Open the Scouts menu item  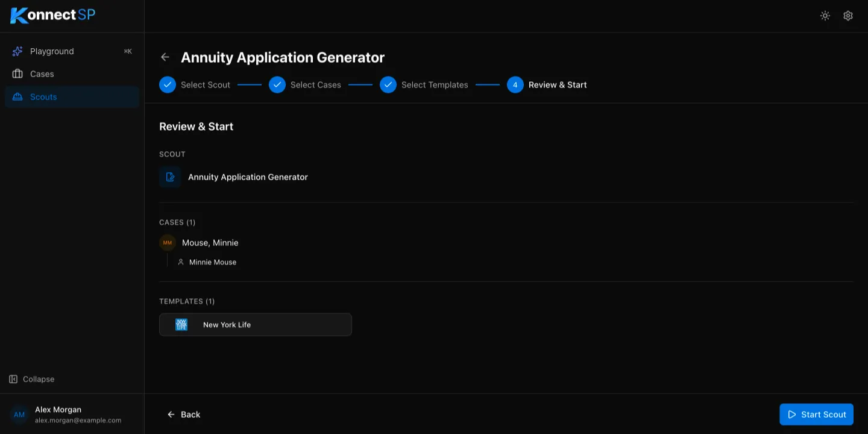(72, 97)
